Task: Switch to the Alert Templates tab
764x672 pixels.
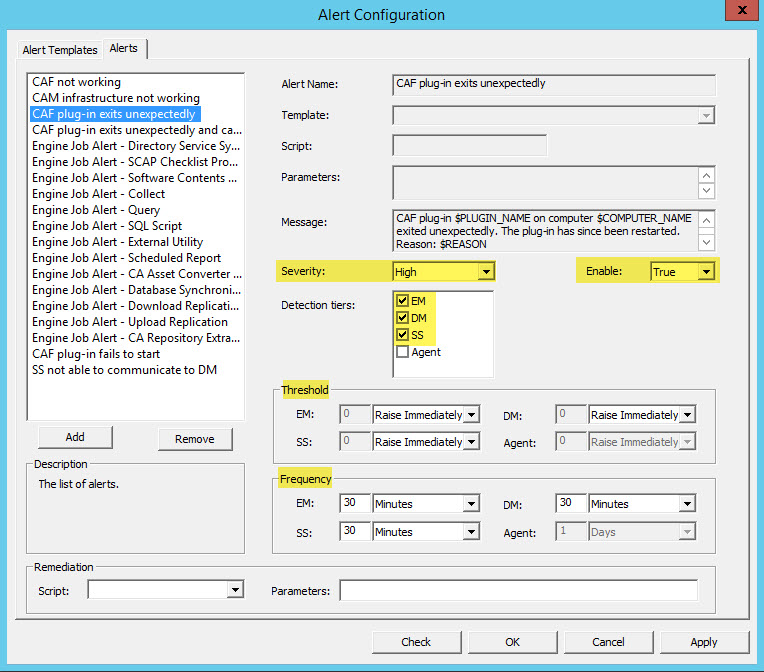Action: tap(60, 50)
